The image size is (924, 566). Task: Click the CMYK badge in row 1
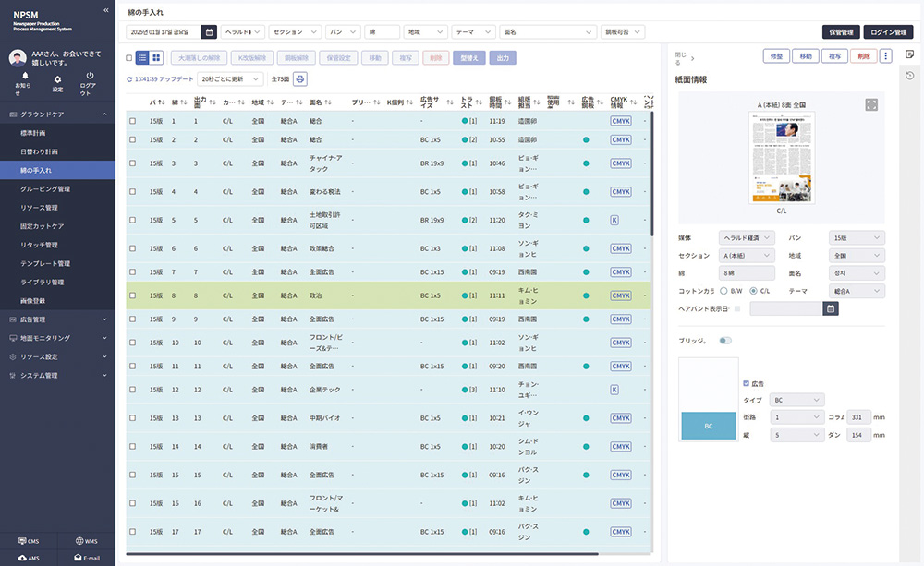621,121
